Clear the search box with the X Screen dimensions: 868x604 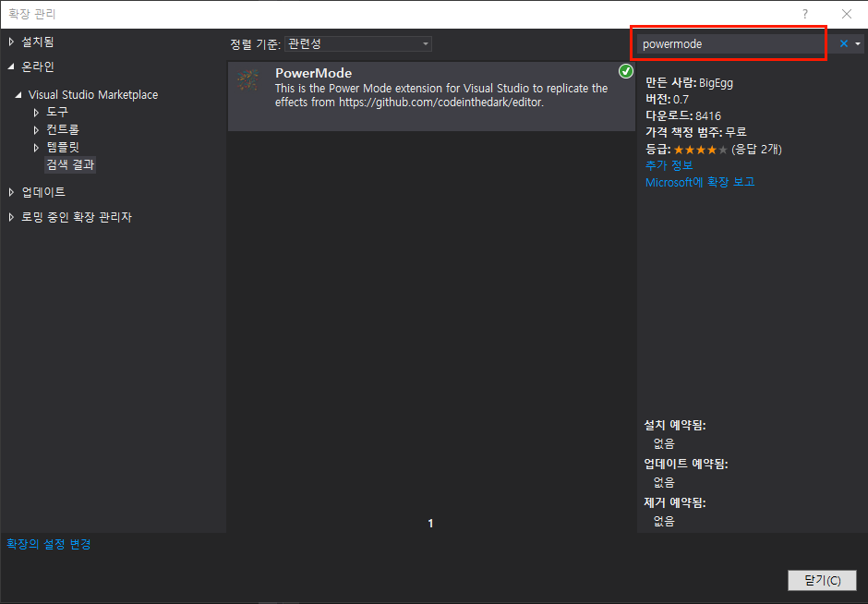click(x=844, y=43)
